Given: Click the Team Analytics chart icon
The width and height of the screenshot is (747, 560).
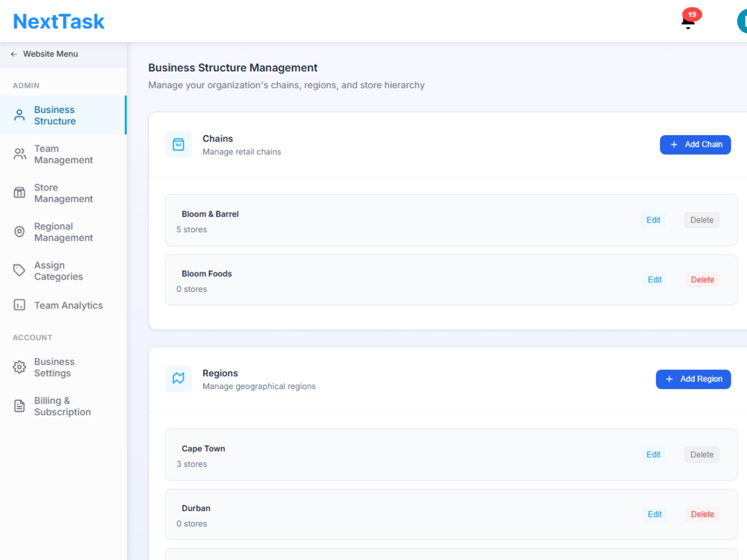Looking at the screenshot, I should (x=19, y=305).
